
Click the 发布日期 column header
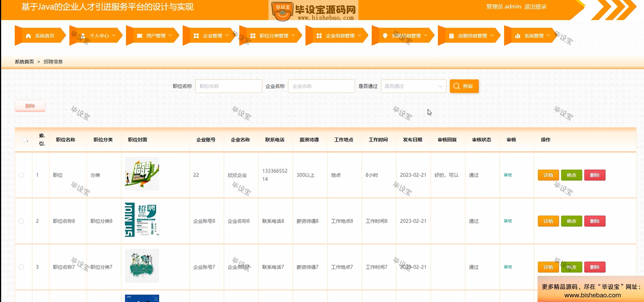click(x=413, y=140)
